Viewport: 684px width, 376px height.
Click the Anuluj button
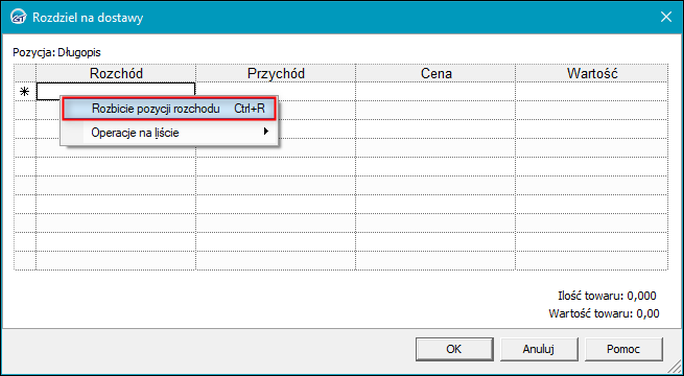coord(538,349)
